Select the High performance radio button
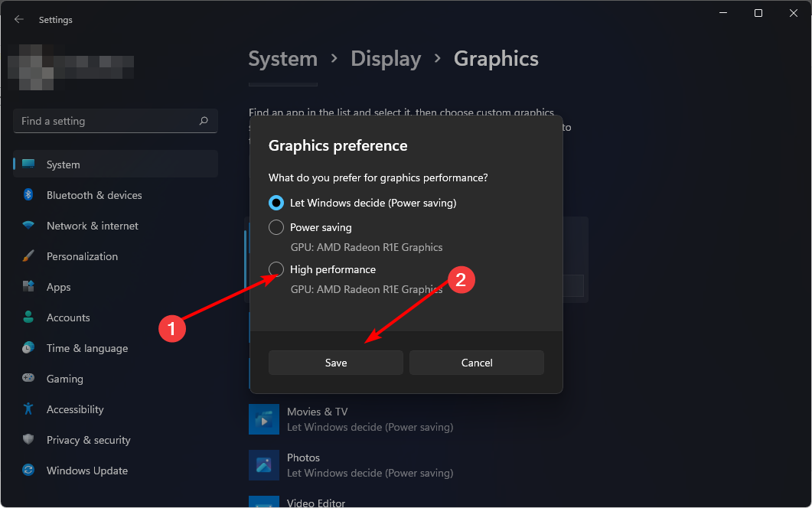The width and height of the screenshot is (812, 508). pyautogui.click(x=276, y=269)
